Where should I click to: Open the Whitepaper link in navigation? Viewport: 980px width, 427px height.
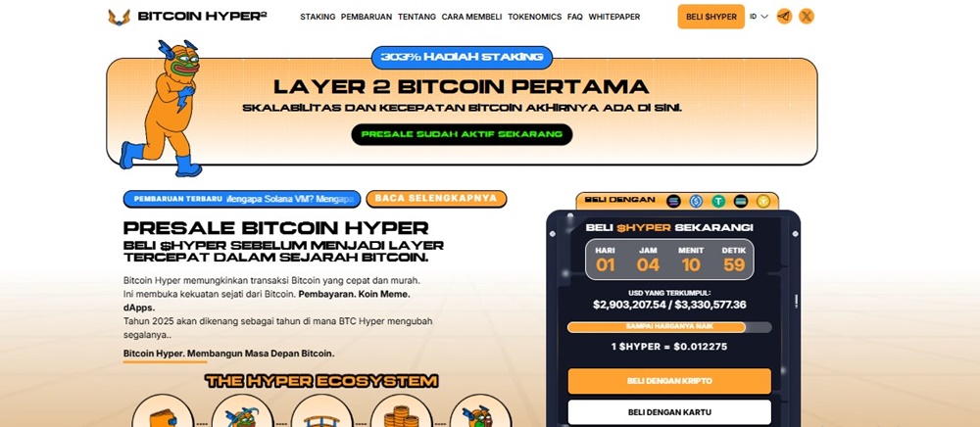click(614, 17)
